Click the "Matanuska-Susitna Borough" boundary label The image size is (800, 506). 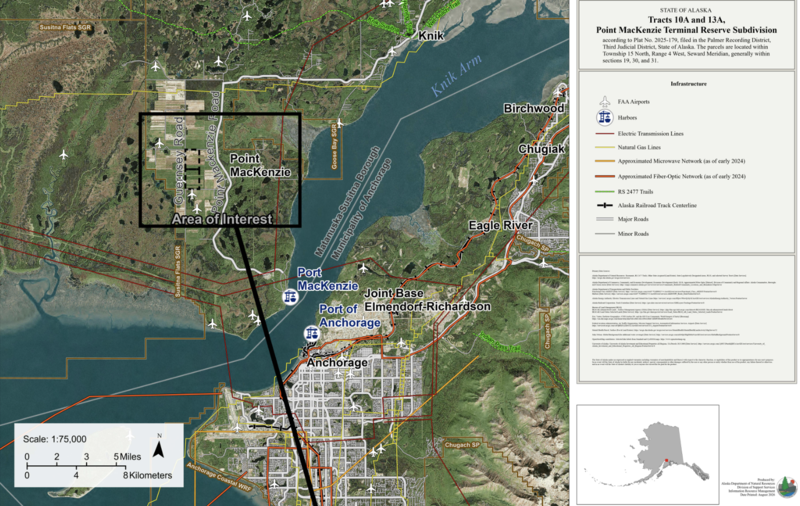[x=347, y=201]
